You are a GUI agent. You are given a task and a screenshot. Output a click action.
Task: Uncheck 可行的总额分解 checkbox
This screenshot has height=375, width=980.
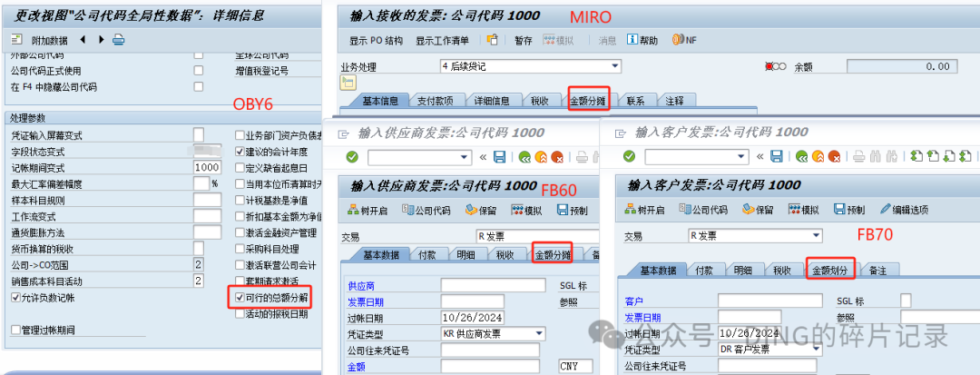(240, 298)
